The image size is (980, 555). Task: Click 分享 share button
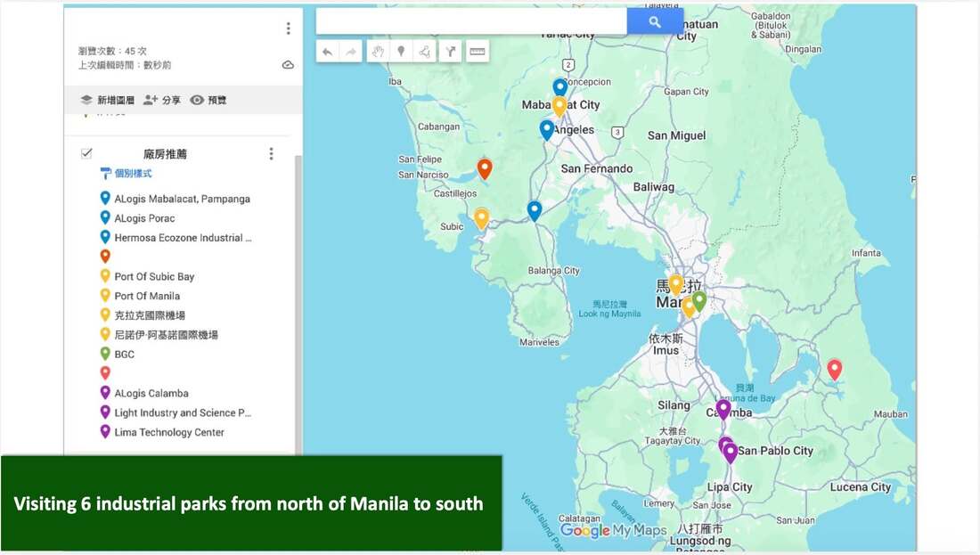[162, 100]
